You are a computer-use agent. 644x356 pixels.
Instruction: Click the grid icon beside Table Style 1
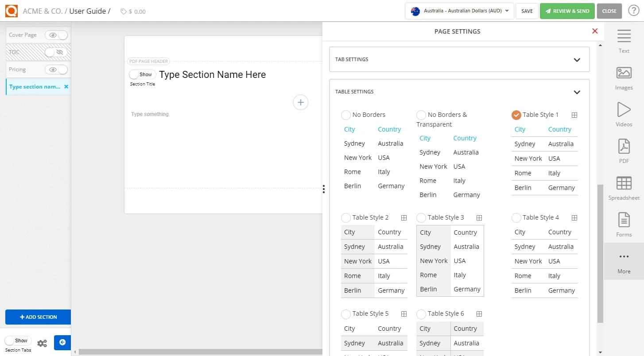pos(574,115)
